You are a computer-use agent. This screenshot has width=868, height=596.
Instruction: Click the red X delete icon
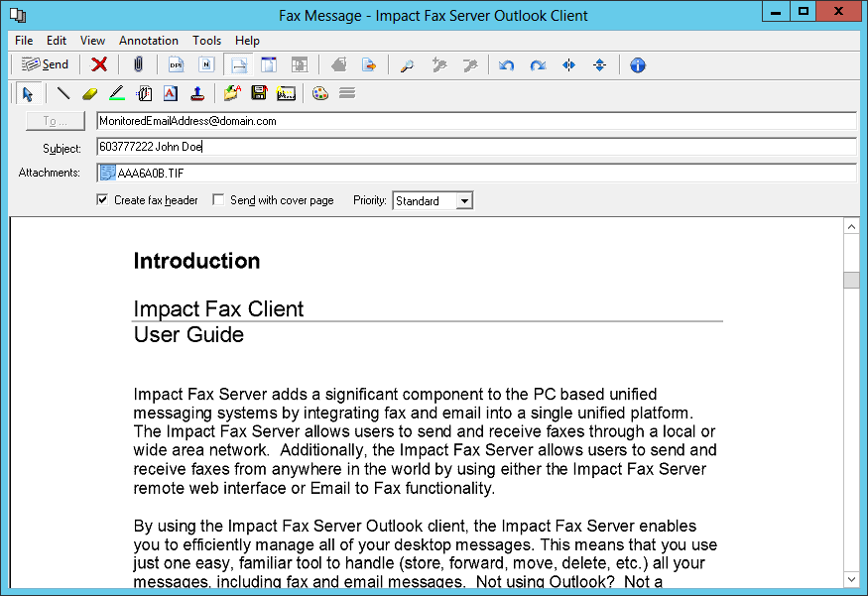click(99, 64)
